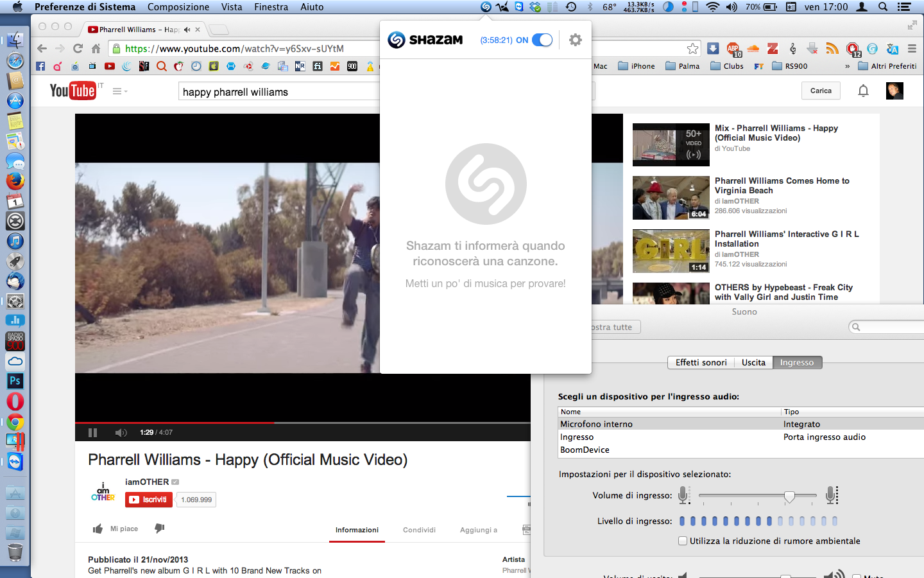Launch Firefox from the Dock
The width and height of the screenshot is (924, 578).
click(x=15, y=181)
